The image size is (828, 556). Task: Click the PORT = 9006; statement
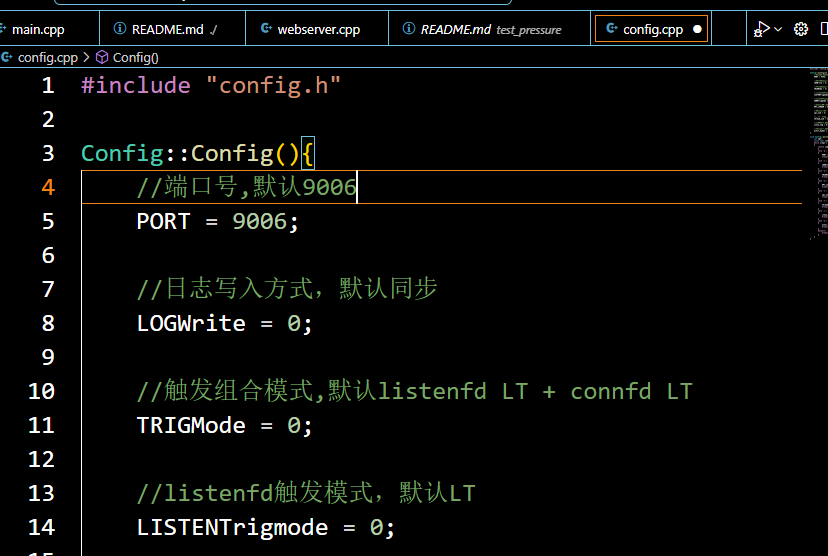coord(218,221)
